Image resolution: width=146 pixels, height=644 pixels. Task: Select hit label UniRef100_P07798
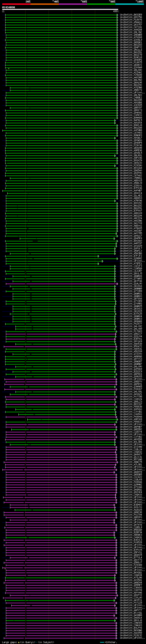131,397
